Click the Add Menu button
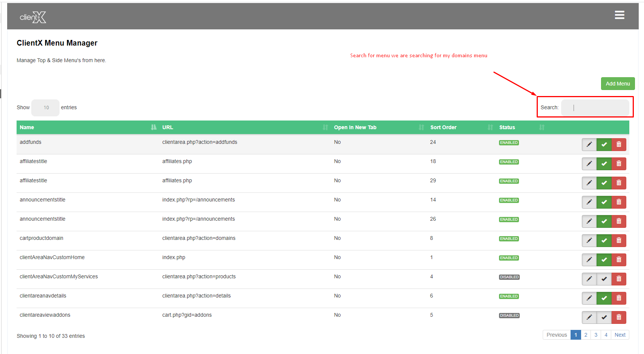The height and width of the screenshot is (354, 644). (x=618, y=84)
